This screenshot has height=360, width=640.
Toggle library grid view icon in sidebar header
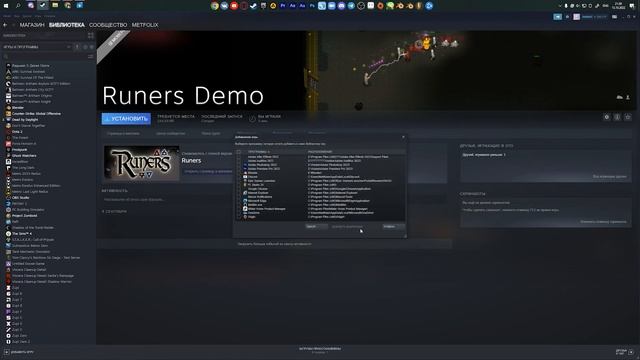(x=91, y=36)
